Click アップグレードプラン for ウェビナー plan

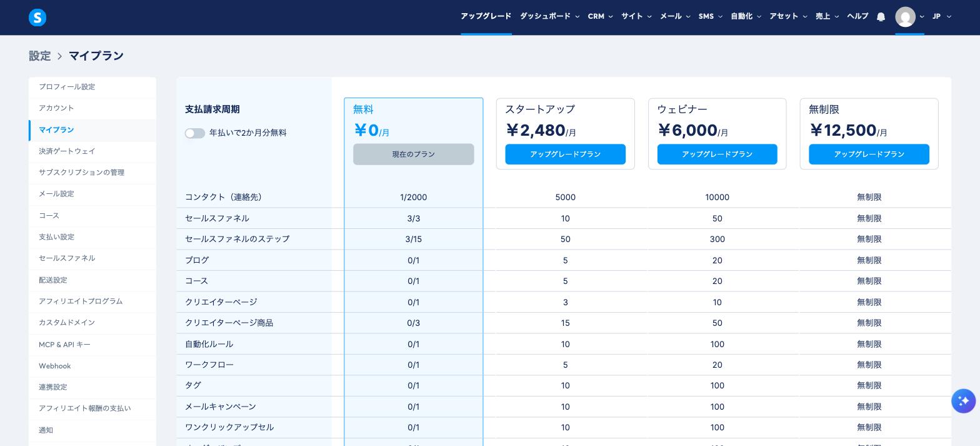click(x=717, y=155)
